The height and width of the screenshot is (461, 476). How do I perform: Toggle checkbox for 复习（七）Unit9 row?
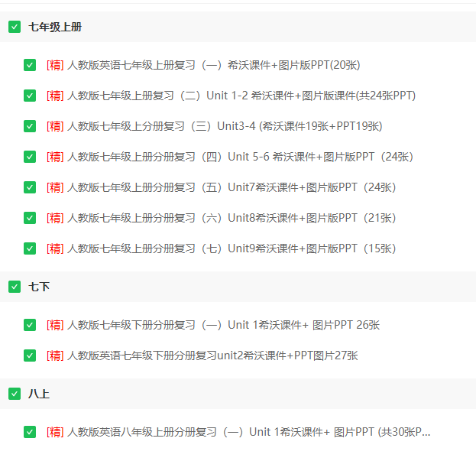(30, 248)
